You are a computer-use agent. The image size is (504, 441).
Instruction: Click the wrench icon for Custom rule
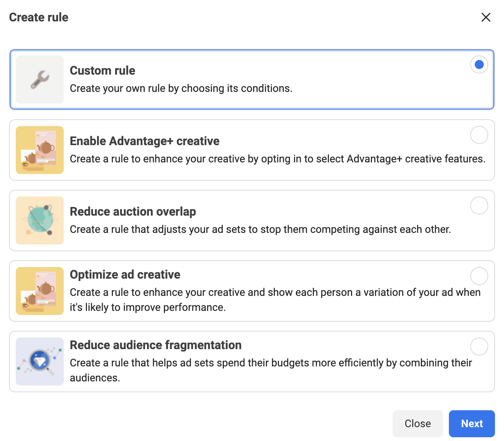pos(39,79)
